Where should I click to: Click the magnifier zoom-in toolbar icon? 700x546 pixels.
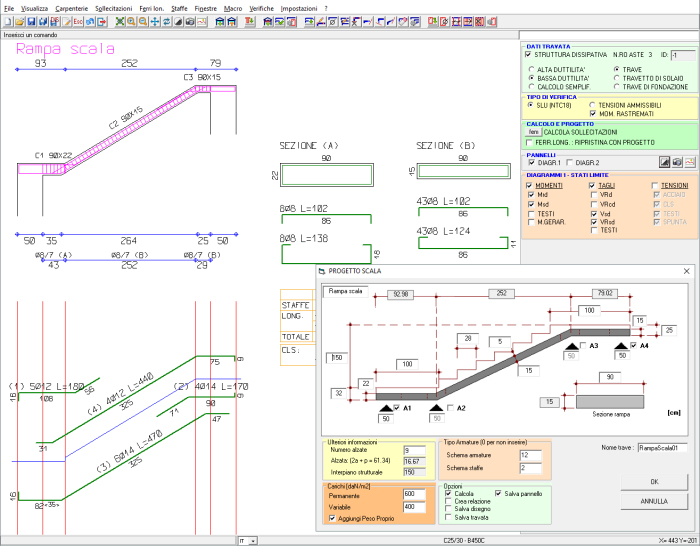[132, 21]
